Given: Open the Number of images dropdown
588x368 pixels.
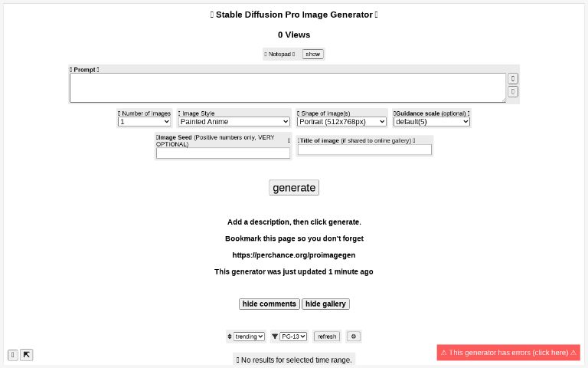Looking at the screenshot, I should (145, 121).
